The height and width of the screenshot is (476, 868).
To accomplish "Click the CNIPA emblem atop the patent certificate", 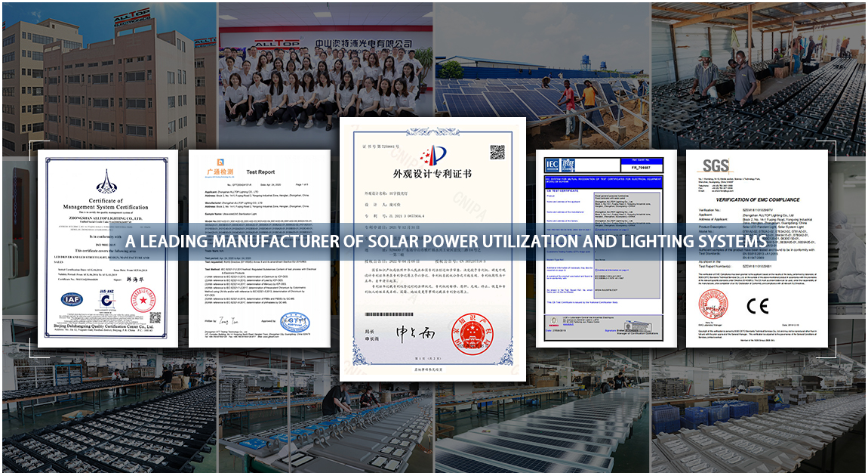I will tap(432, 155).
